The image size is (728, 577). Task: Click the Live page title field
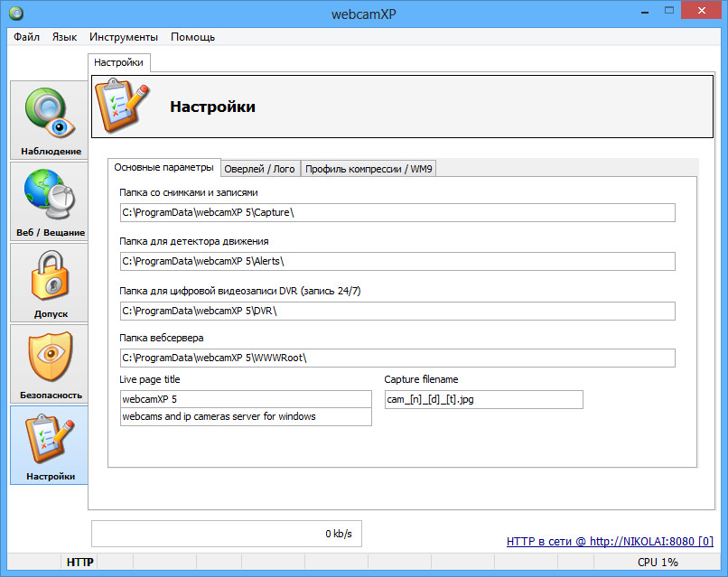click(246, 399)
